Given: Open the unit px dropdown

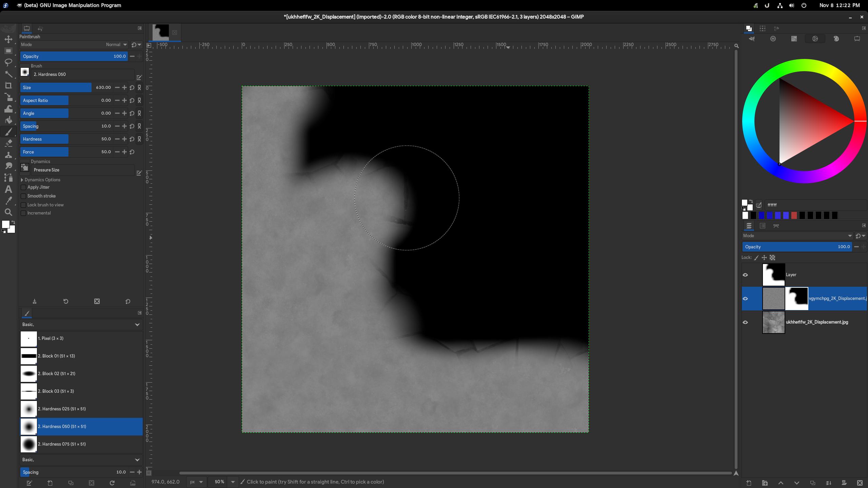Looking at the screenshot, I should point(196,482).
